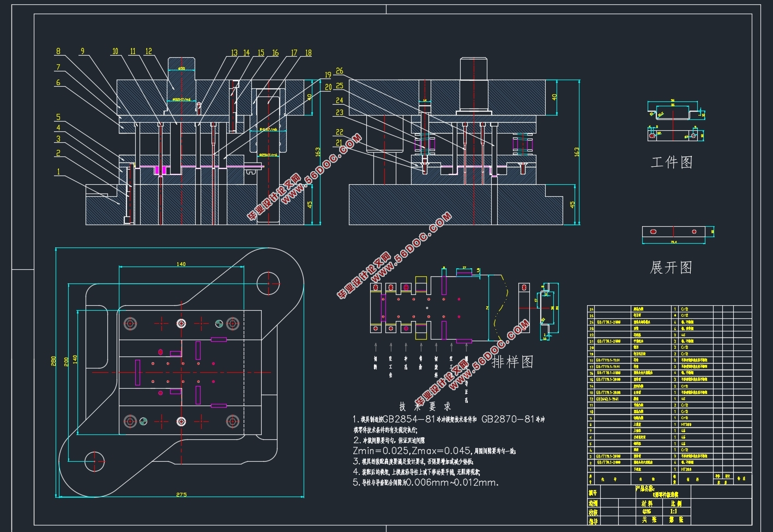Pick balloon callout number 23
This screenshot has height=532, width=773.
pos(340,113)
